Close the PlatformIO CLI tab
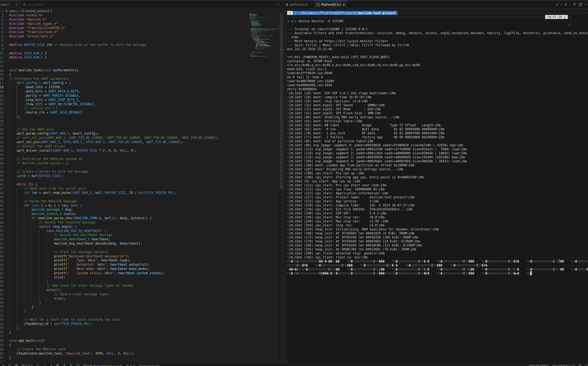The image size is (588, 366). (344, 5)
